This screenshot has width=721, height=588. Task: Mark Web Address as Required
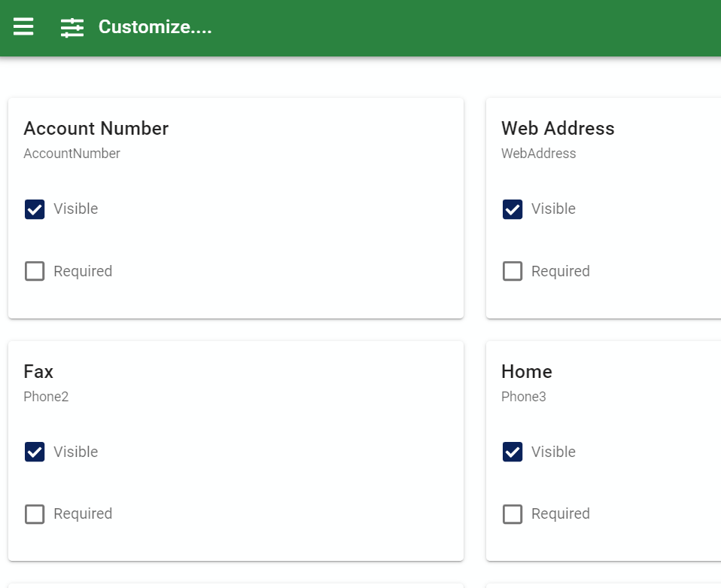[513, 271]
